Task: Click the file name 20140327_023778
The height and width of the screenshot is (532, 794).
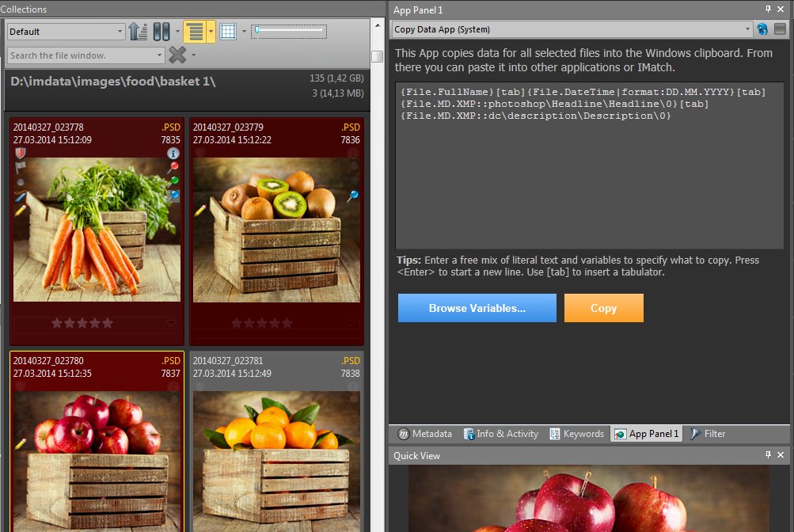Action: click(x=48, y=127)
